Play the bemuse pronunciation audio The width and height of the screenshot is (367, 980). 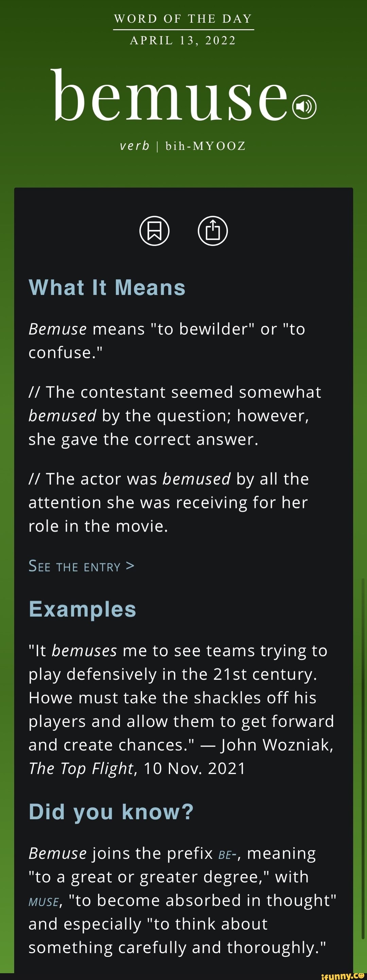pyautogui.click(x=304, y=107)
